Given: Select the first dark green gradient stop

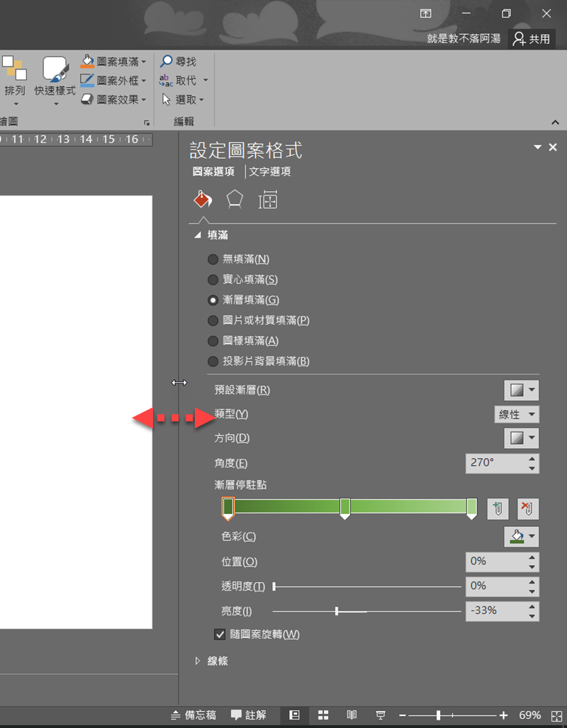Looking at the screenshot, I should tap(228, 508).
